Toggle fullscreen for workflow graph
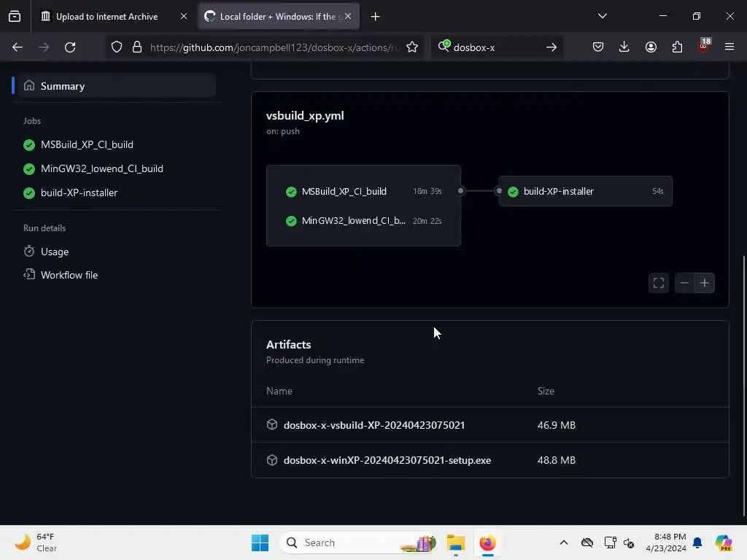Viewport: 747px width, 560px height. coord(659,284)
